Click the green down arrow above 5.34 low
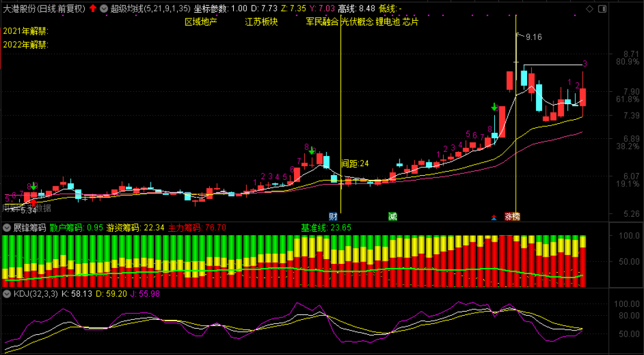Screen dimensions: 644x355 (33, 186)
